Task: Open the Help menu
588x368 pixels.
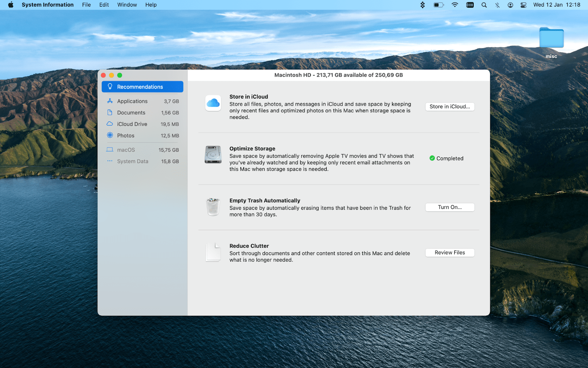Action: click(151, 5)
